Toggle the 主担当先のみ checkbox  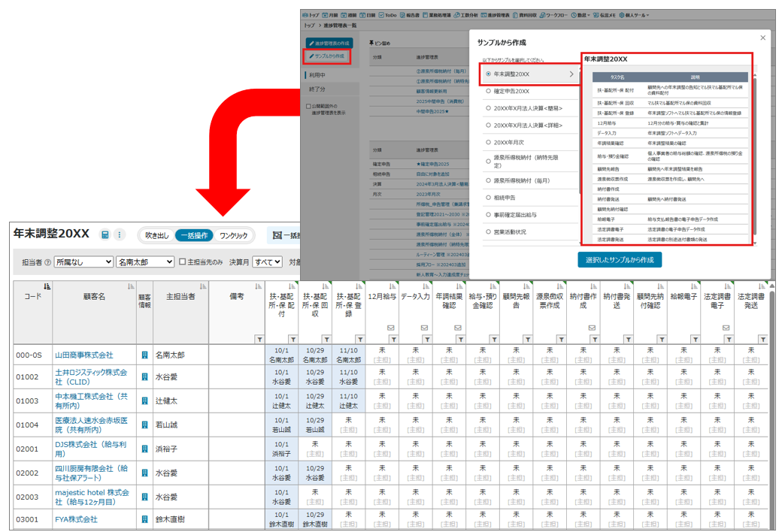pos(182,262)
